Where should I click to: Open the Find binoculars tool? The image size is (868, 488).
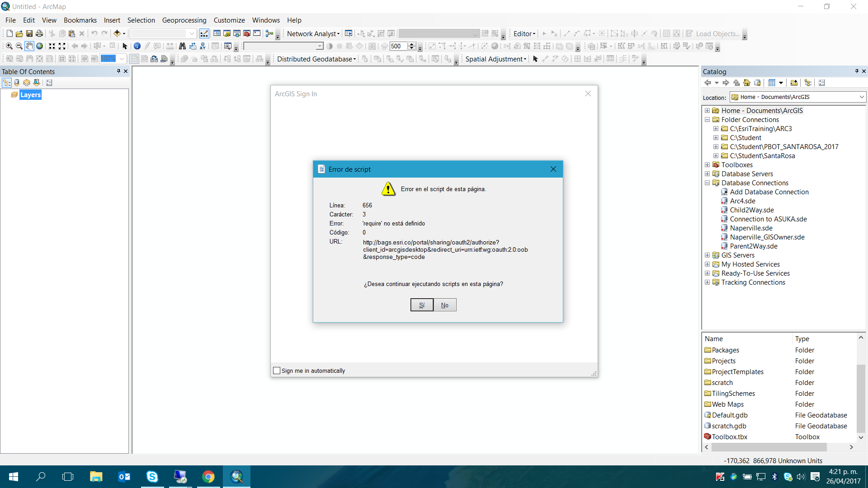[182, 46]
